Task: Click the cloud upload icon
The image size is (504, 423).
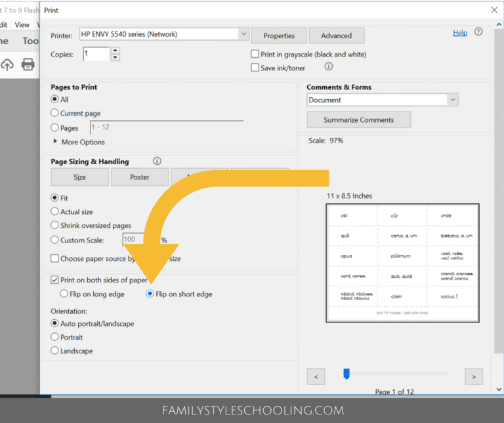Action: pyautogui.click(x=7, y=64)
